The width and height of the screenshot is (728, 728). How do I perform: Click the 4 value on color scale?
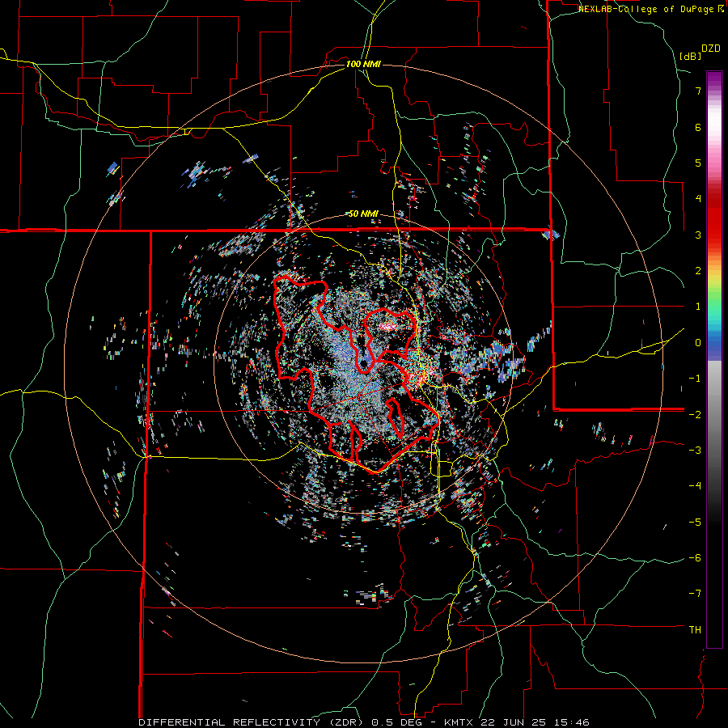coord(698,199)
